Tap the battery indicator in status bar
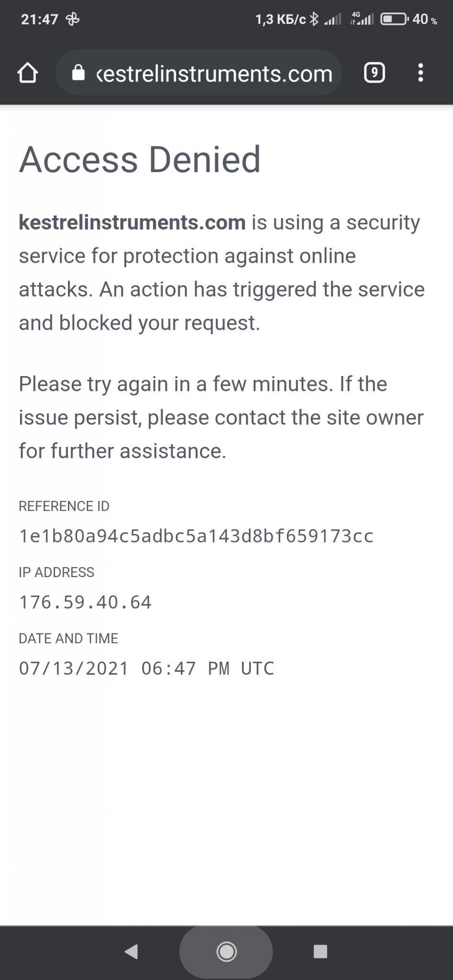The height and width of the screenshot is (980, 453). tap(394, 19)
